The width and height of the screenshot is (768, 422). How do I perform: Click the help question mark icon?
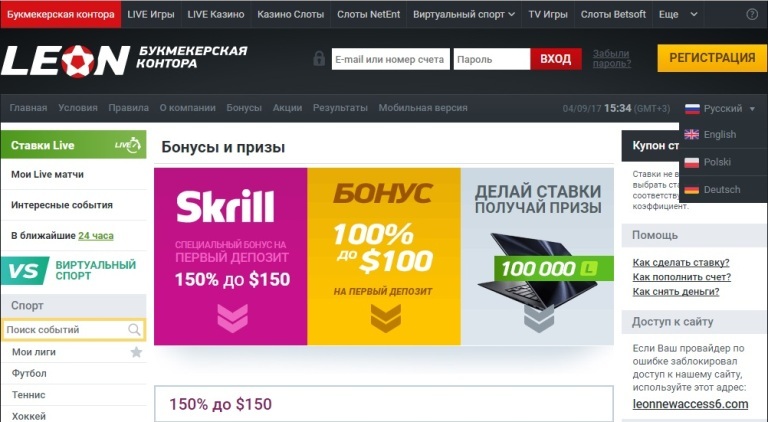click(752, 14)
